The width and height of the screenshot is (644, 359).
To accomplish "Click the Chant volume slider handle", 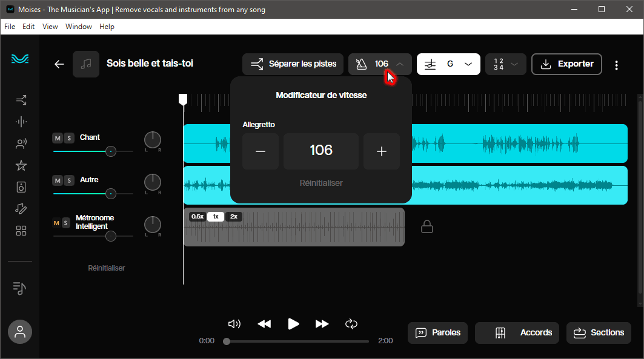I will 110,151.
